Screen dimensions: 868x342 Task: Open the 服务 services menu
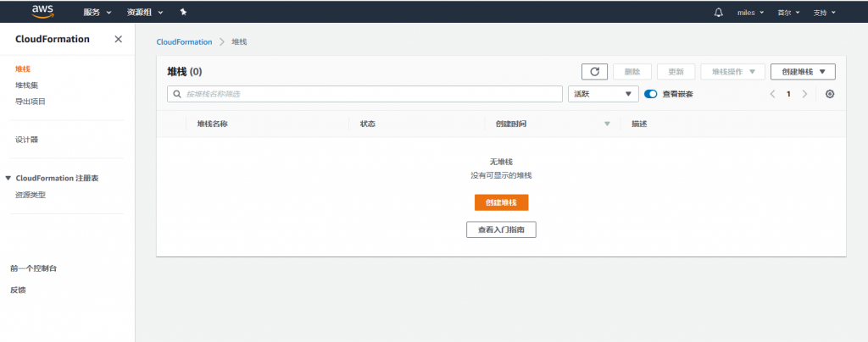(97, 12)
